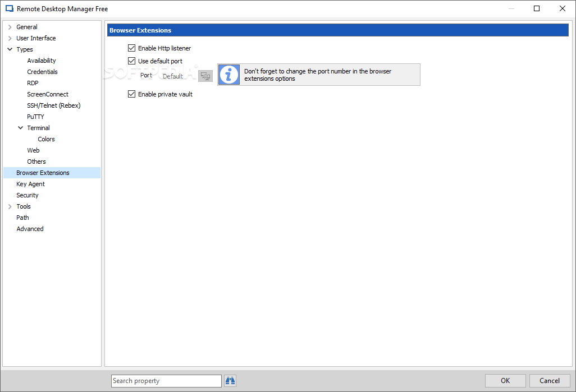Open the Path settings page
The width and height of the screenshot is (576, 392).
click(22, 218)
